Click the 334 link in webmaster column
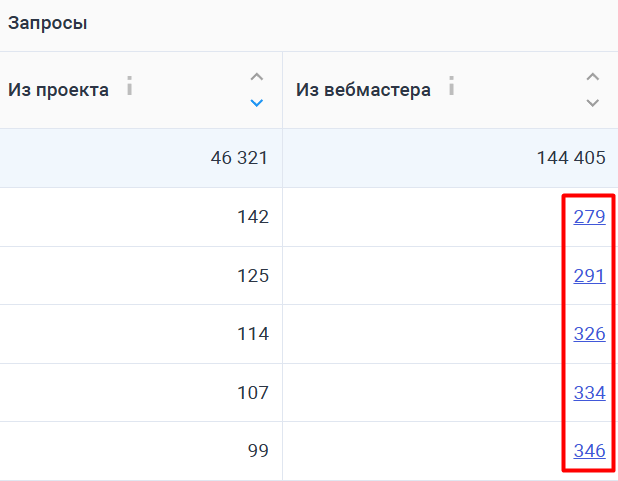Screen dimensions: 618x481 (589, 393)
